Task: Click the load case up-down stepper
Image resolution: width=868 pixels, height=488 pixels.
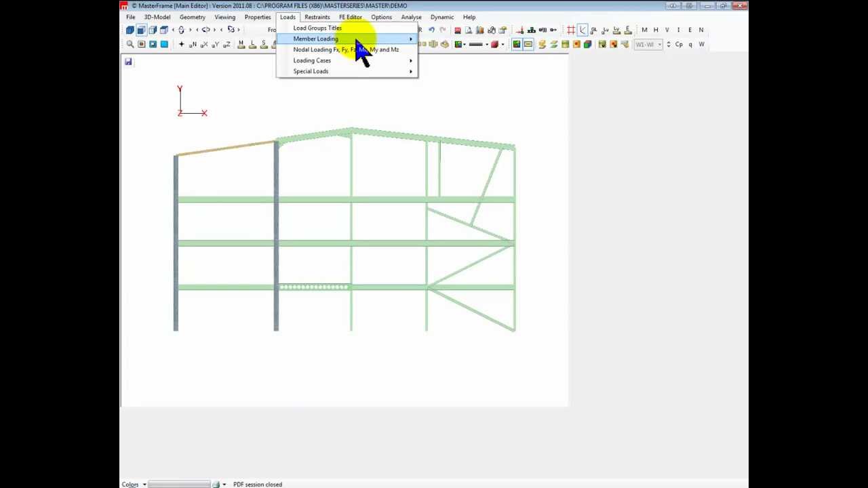Action: click(669, 44)
